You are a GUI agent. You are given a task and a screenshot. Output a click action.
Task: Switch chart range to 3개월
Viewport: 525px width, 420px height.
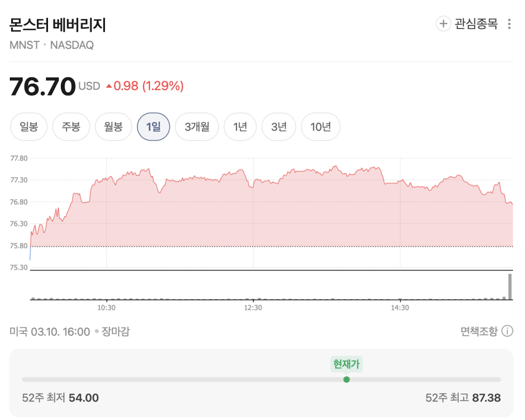point(197,127)
